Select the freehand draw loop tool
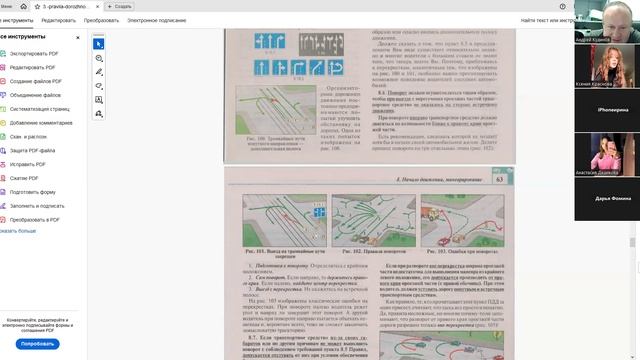640x360 pixels. 98,86
